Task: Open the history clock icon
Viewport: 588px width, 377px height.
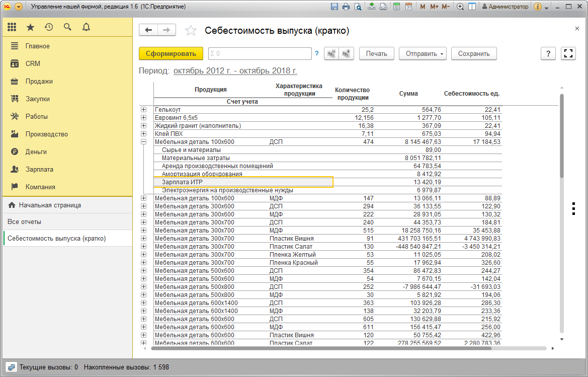Action: [49, 27]
